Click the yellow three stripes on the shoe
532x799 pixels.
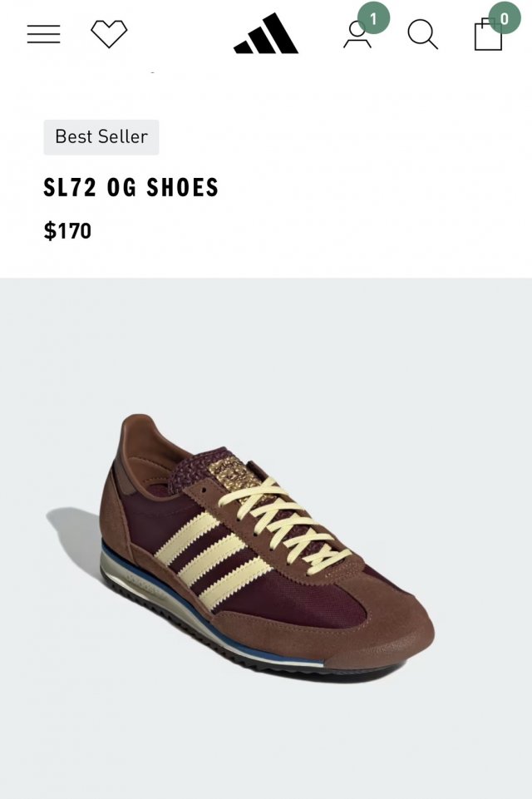[x=210, y=560]
